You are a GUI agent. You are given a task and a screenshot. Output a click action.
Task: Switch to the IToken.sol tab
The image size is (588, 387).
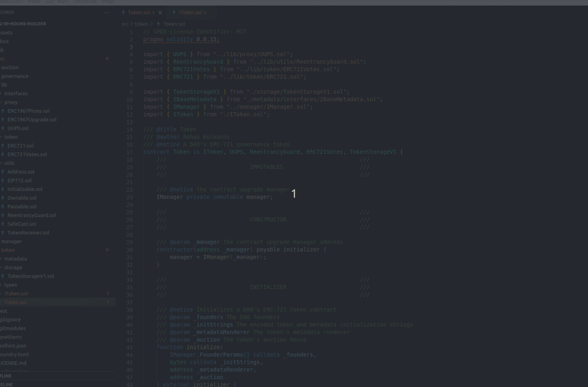(192, 12)
